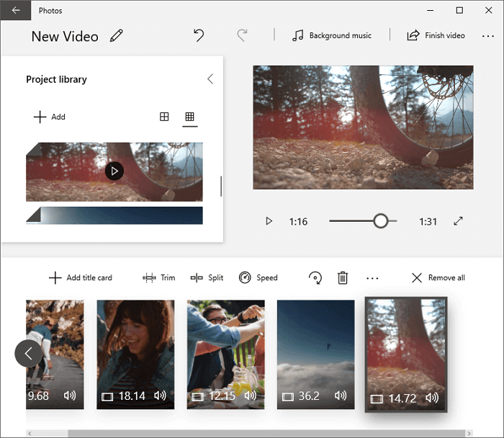Switch library to small grid view

point(189,117)
